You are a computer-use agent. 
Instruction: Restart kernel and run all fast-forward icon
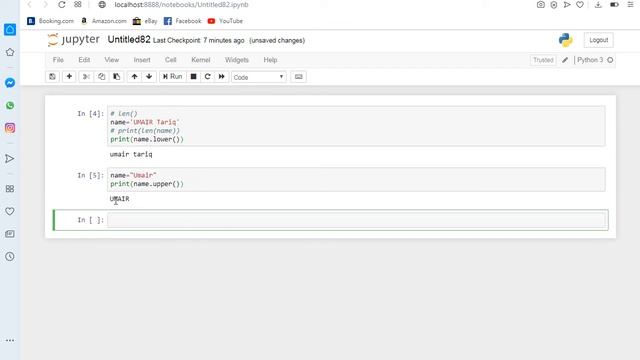(222, 77)
